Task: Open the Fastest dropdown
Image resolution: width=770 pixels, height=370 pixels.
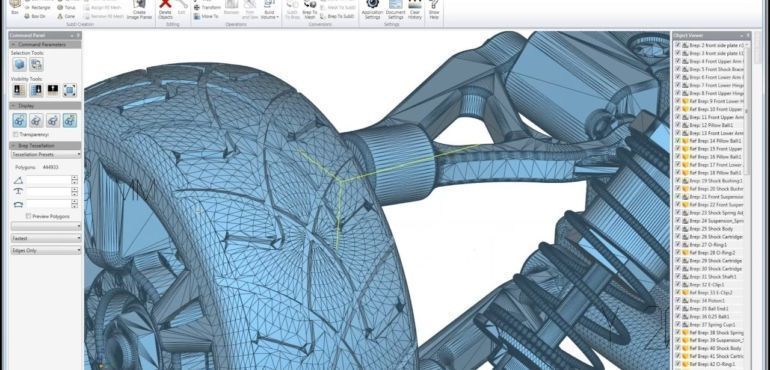Action: (x=46, y=238)
